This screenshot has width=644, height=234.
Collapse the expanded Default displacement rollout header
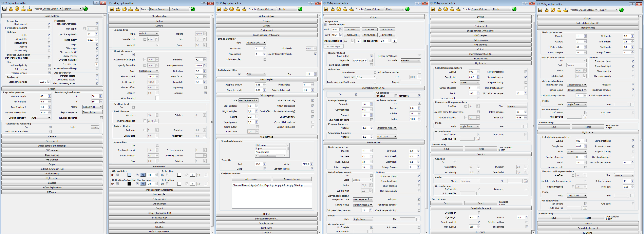coord(480,208)
